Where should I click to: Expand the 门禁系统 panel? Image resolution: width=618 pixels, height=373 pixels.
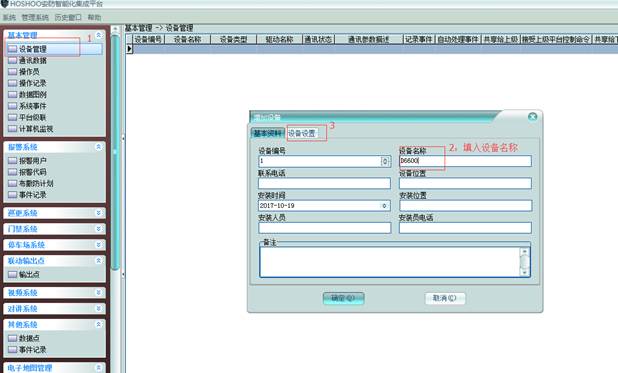tap(99, 229)
